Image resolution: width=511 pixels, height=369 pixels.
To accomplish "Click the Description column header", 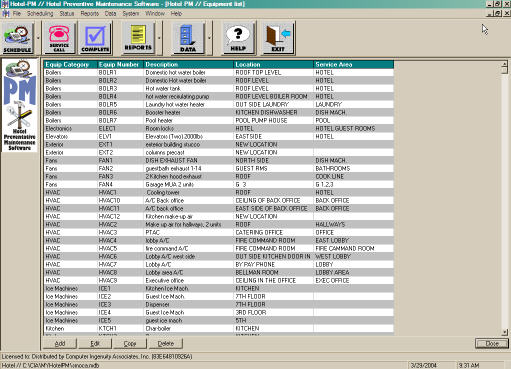I will 189,64.
